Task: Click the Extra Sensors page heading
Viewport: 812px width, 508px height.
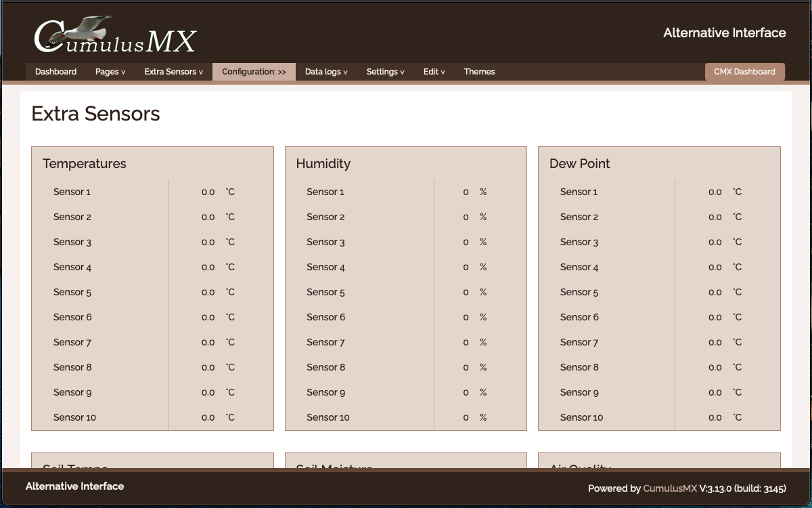Action: tap(95, 113)
